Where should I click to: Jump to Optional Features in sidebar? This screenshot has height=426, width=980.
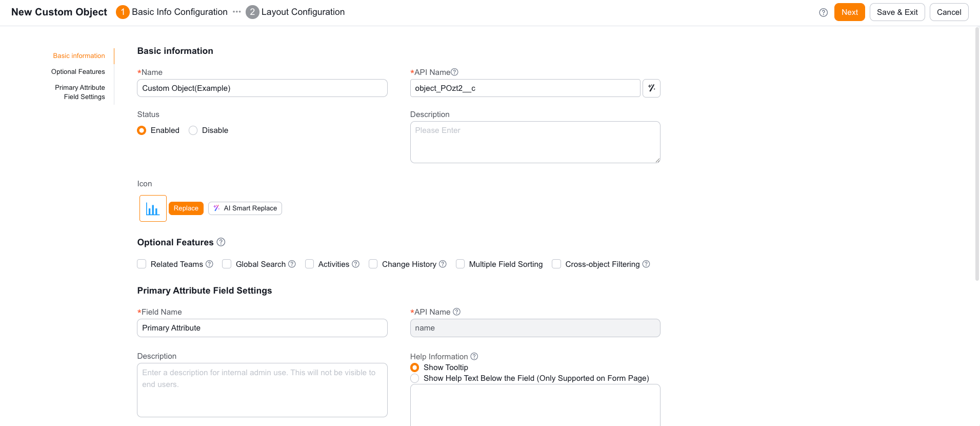[x=78, y=72]
